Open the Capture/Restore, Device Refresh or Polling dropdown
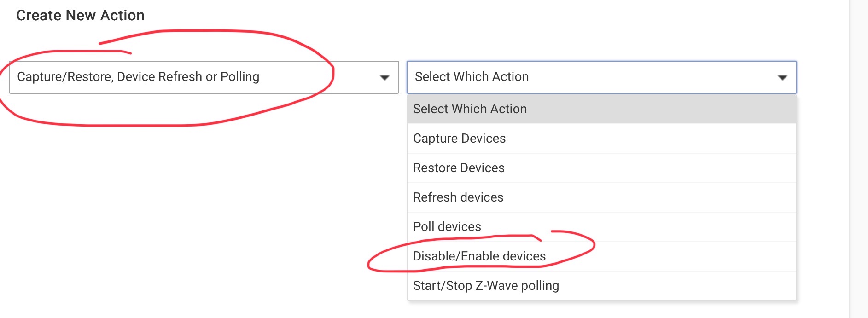 [204, 77]
